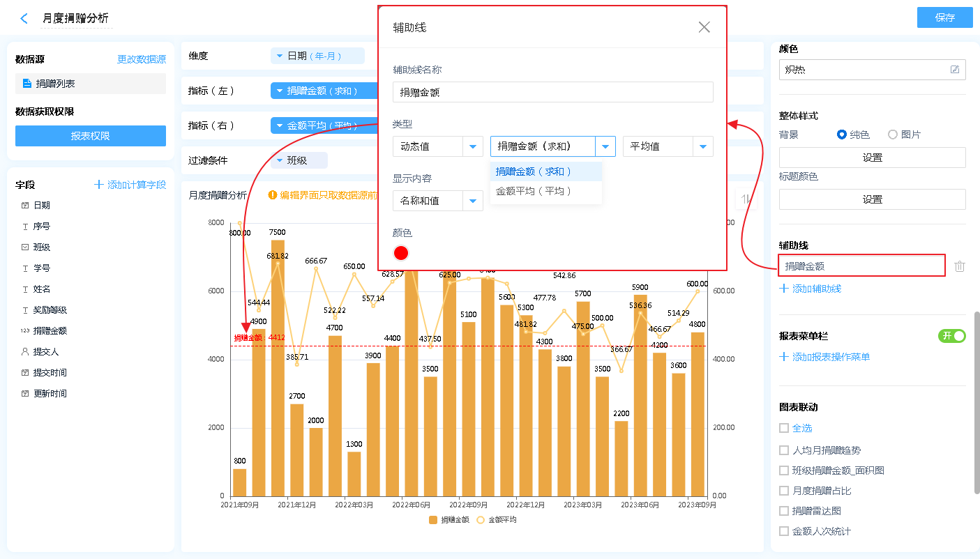980x559 pixels.
Task: Open the 动态值 type dropdown
Action: 473,146
